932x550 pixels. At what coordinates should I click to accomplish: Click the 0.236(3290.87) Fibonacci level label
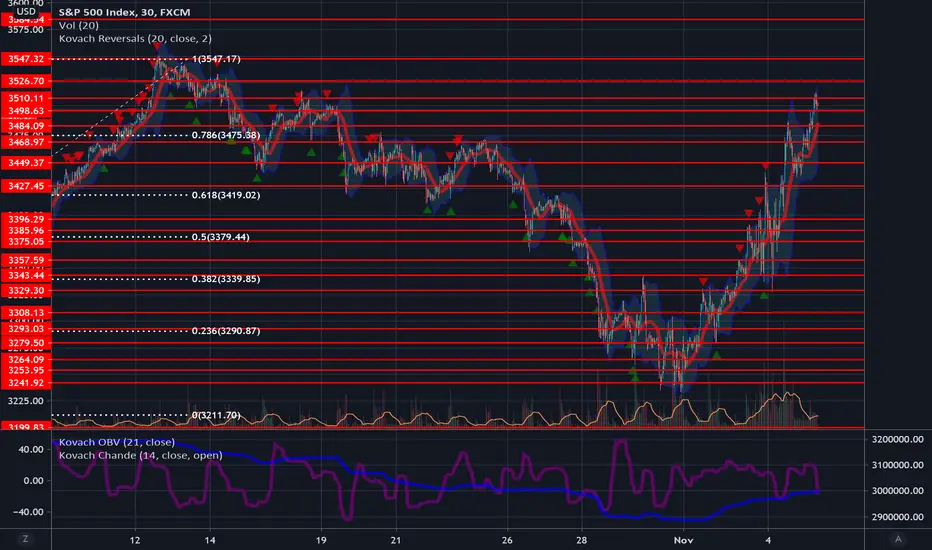point(226,331)
